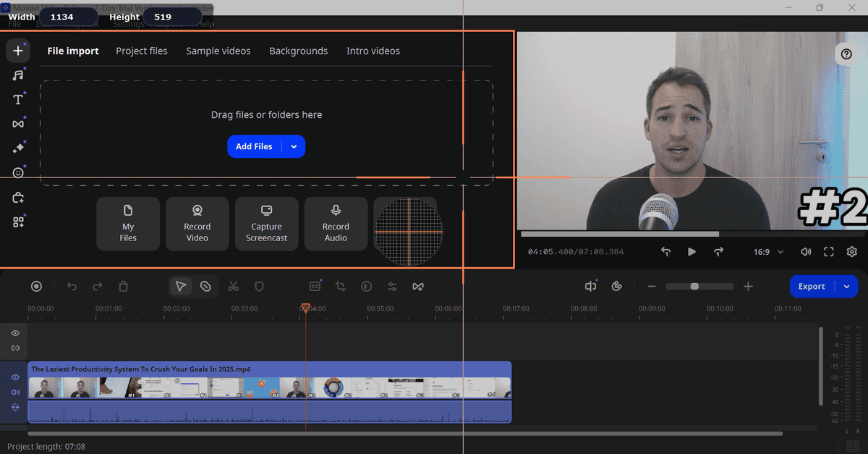Select the Scissors split tool on the timeline

pos(234,286)
